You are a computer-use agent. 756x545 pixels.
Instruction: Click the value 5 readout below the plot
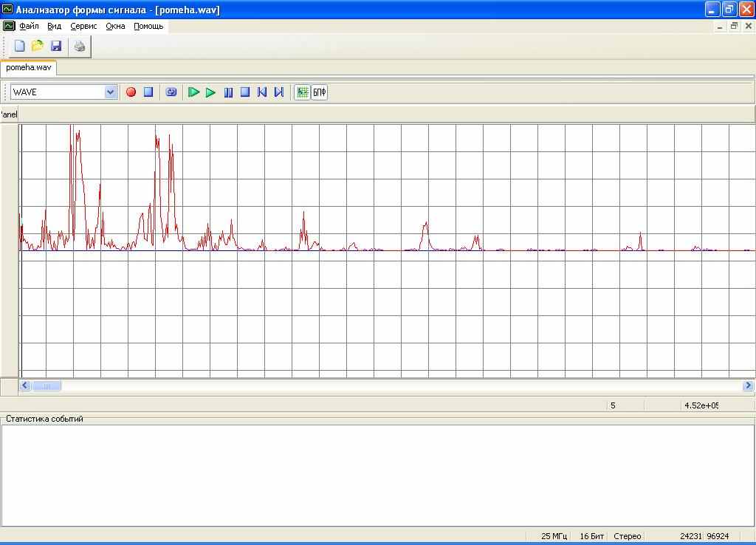click(x=613, y=405)
